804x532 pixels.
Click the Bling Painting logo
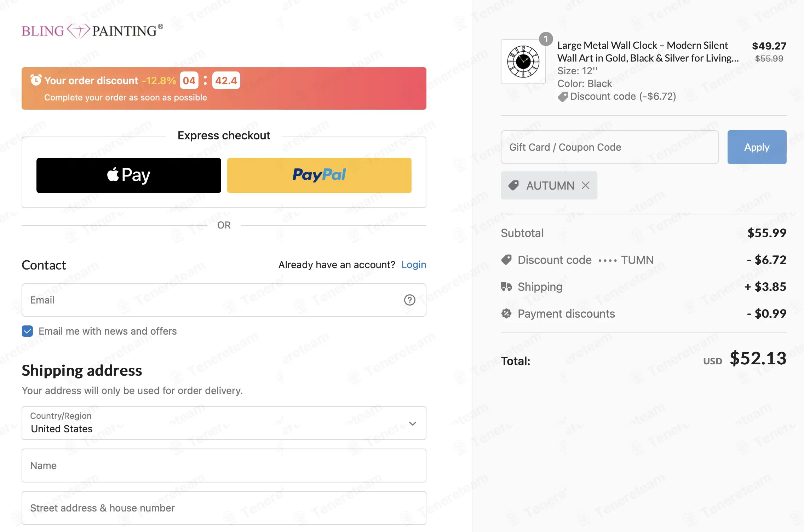[92, 31]
